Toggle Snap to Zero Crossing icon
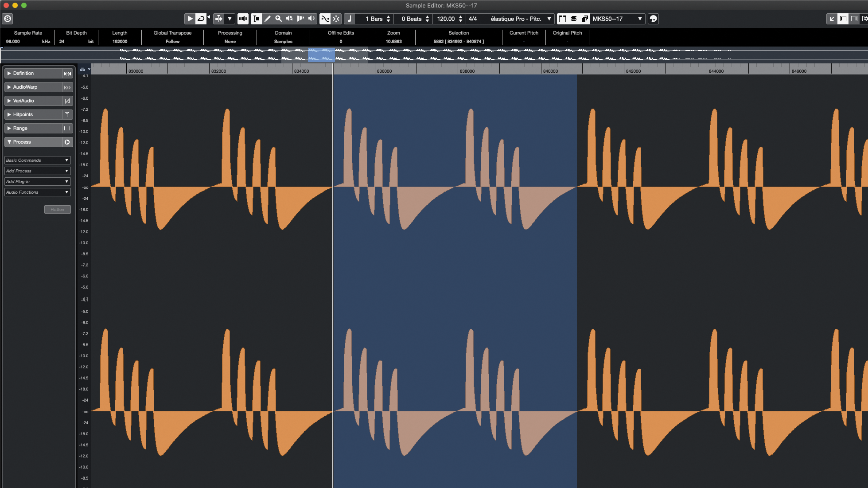 (x=336, y=19)
